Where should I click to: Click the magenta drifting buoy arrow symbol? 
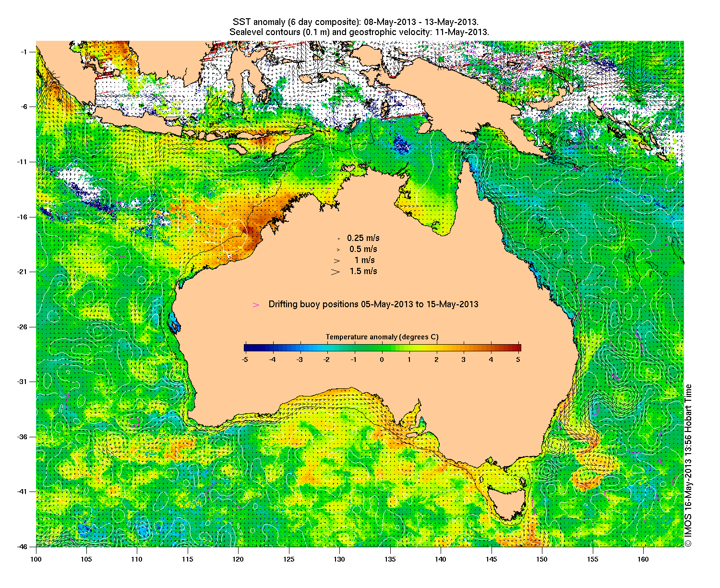(x=256, y=305)
